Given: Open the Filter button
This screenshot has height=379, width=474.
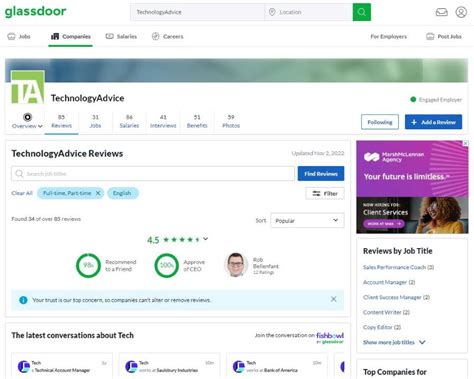Looking at the screenshot, I should [x=325, y=193].
